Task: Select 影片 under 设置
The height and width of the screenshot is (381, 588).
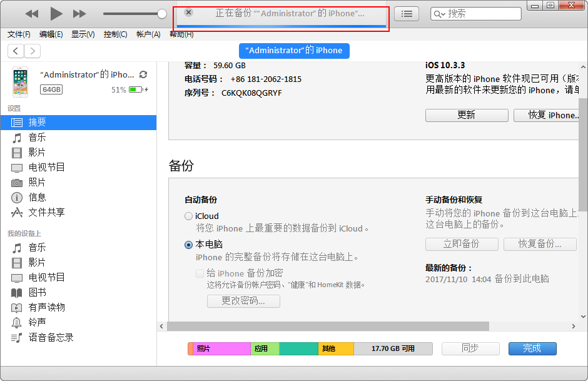Action: click(78, 152)
